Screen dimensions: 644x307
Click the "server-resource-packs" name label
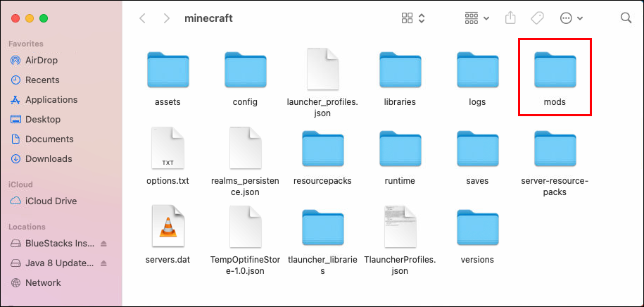(x=555, y=187)
